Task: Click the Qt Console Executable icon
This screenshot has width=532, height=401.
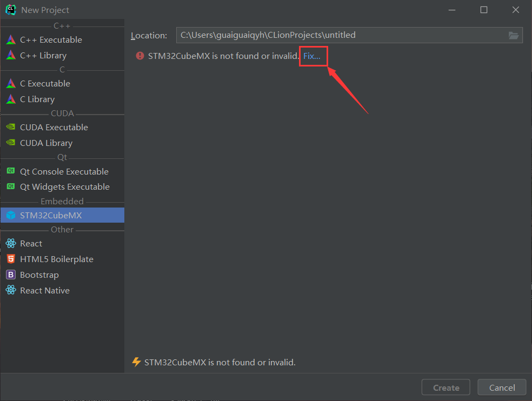Action: coord(11,171)
